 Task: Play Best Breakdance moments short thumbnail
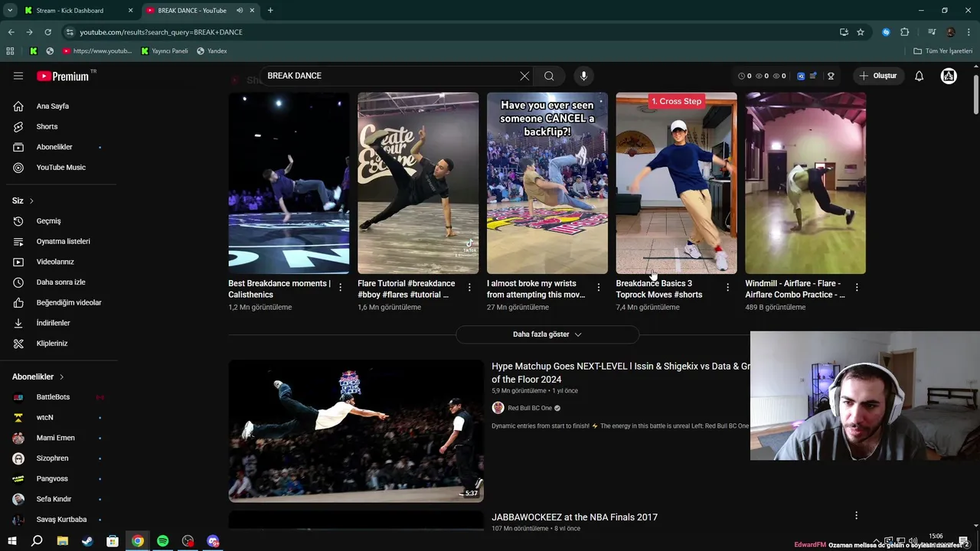click(x=289, y=183)
